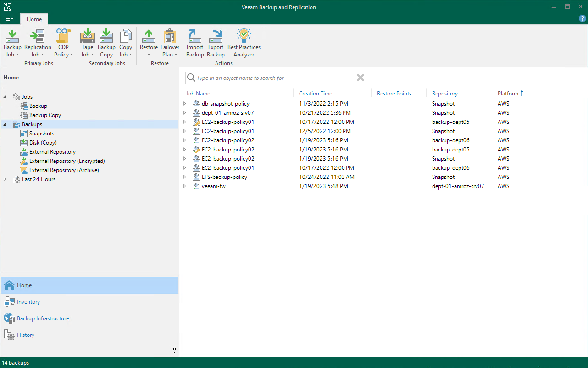The width and height of the screenshot is (588, 368).
Task: Open the CDP Policy ribbon button
Action: [x=63, y=43]
